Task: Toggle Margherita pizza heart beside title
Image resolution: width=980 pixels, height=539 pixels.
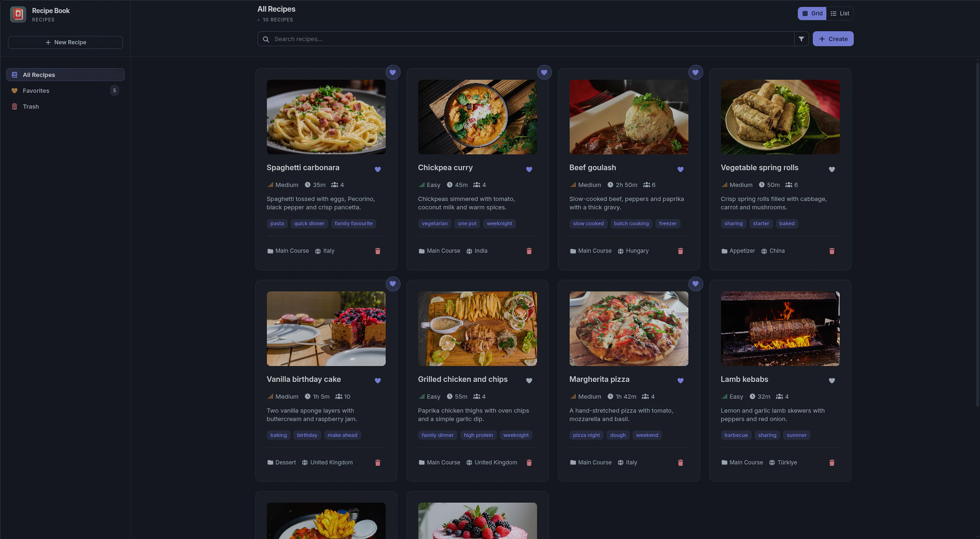Action: [x=680, y=380]
